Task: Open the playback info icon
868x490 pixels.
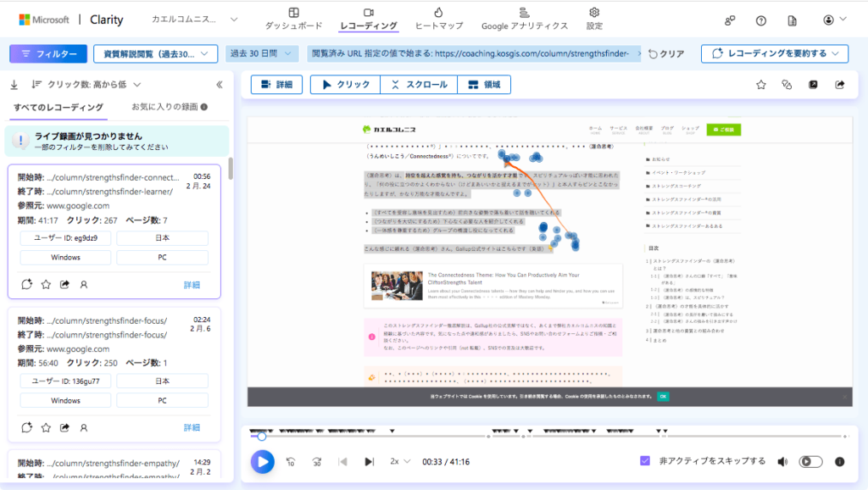Action: point(840,462)
